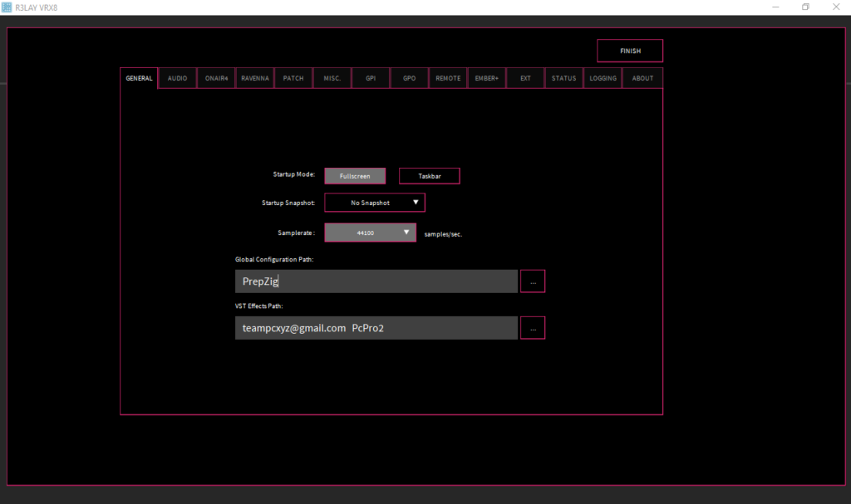Click the R3LAY VRX8 title bar icon
The image size is (851, 504).
point(7,7)
